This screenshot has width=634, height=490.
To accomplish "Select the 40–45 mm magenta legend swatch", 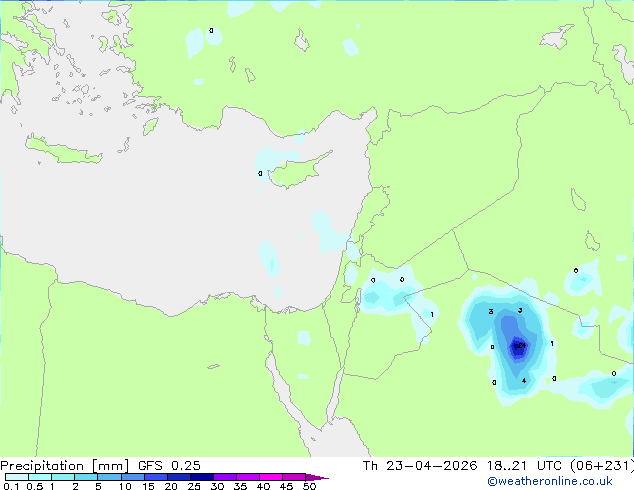I will tap(271, 477).
